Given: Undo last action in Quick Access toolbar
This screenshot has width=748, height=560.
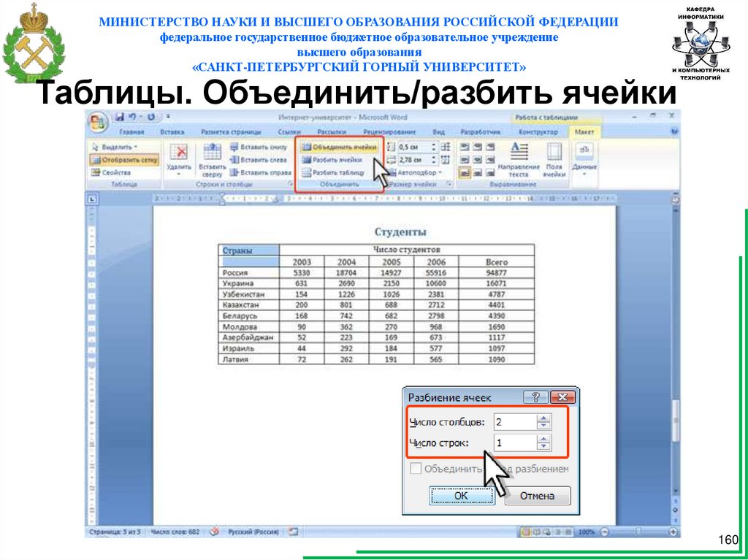Looking at the screenshot, I should pos(134,117).
